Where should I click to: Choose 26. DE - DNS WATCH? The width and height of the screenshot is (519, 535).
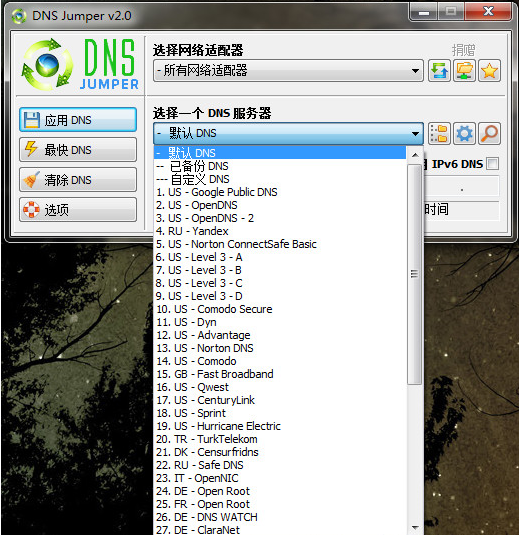pos(280,517)
